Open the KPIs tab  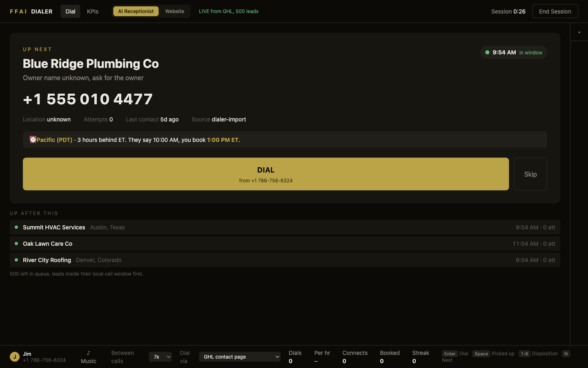[93, 11]
